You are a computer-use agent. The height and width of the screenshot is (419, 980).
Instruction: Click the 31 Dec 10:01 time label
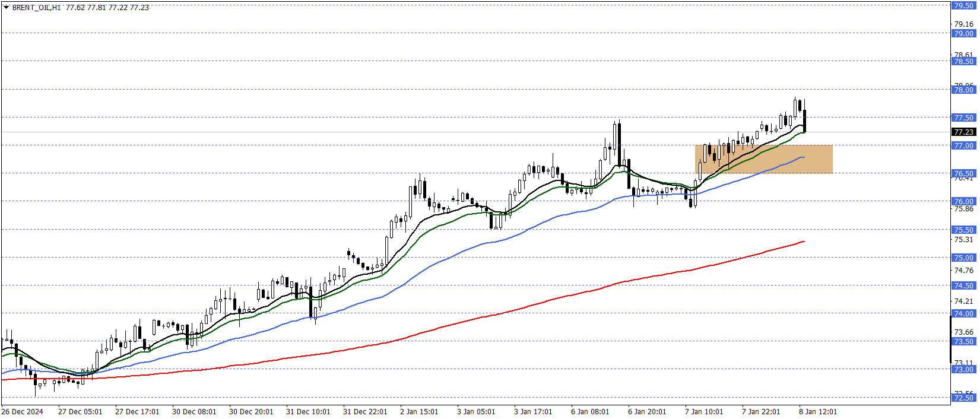click(308, 412)
